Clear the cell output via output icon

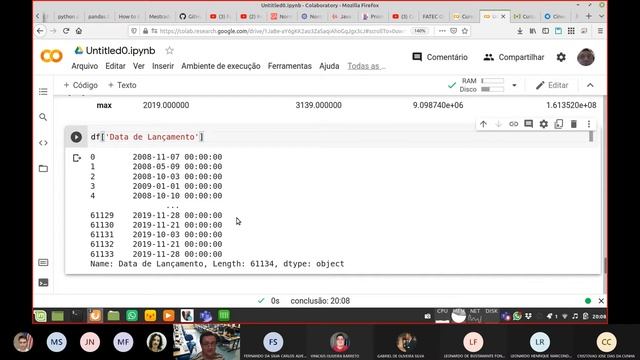[77, 158]
